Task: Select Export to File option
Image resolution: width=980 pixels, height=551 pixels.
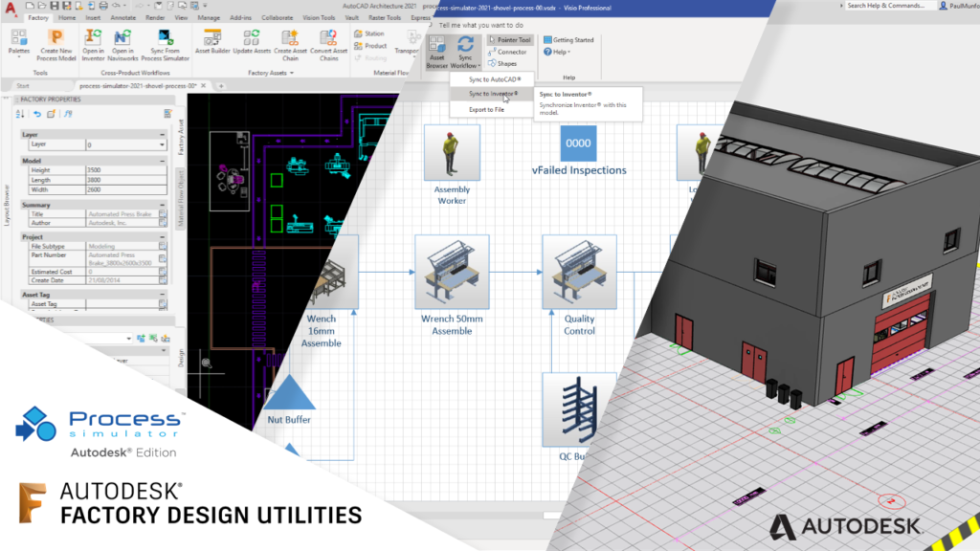Action: (x=486, y=109)
